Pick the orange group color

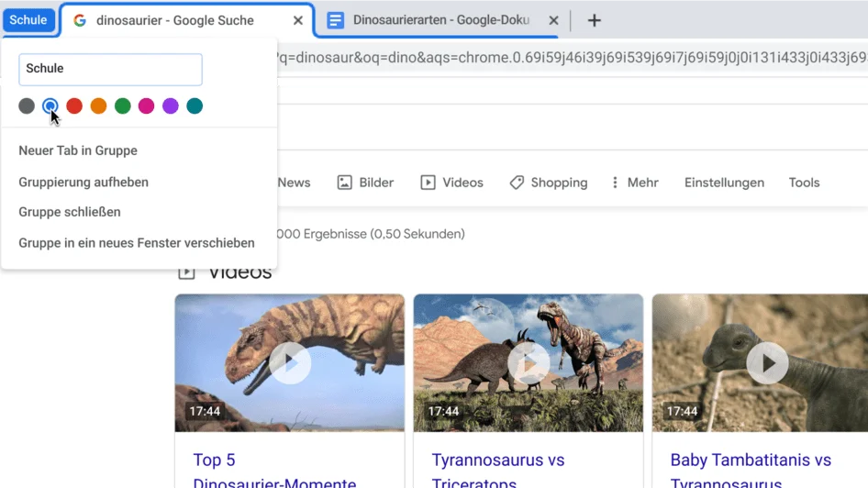click(98, 105)
